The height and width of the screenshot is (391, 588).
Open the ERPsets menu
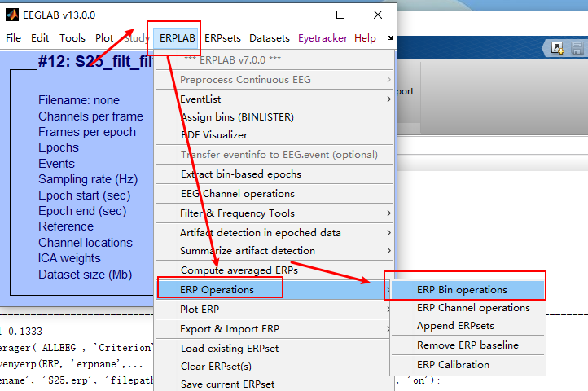222,38
